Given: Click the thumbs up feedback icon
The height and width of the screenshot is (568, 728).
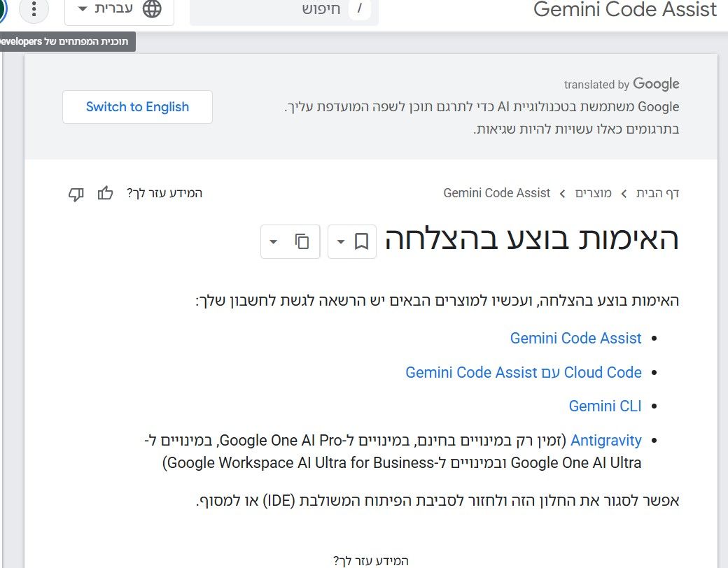Looking at the screenshot, I should coord(106,192).
